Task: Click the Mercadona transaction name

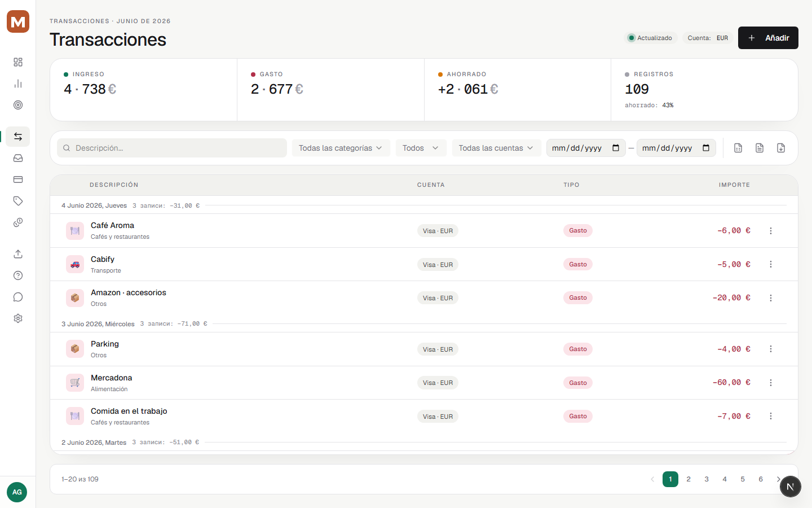Action: [112, 378]
